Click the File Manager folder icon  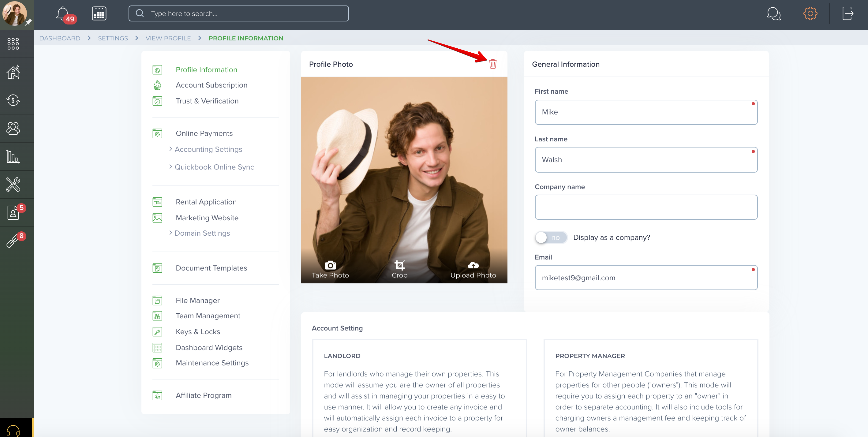[x=157, y=301]
